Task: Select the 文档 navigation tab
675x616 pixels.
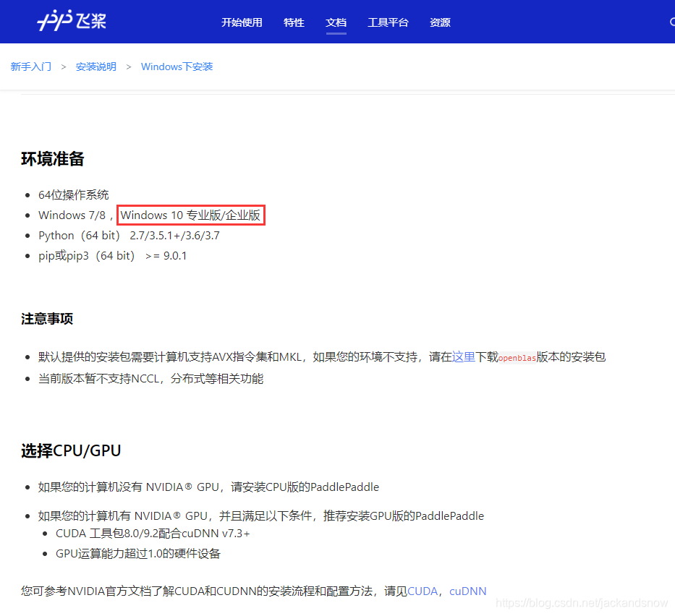Action: point(336,22)
